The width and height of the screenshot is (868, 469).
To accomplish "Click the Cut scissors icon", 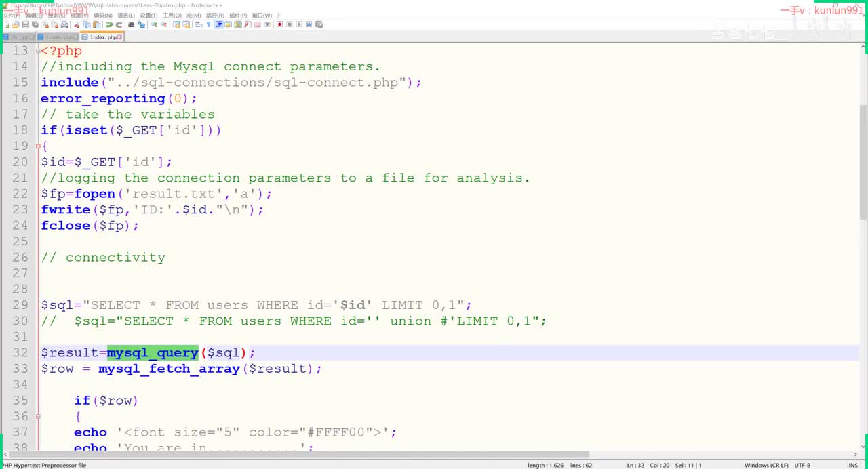I will pyautogui.click(x=76, y=24).
